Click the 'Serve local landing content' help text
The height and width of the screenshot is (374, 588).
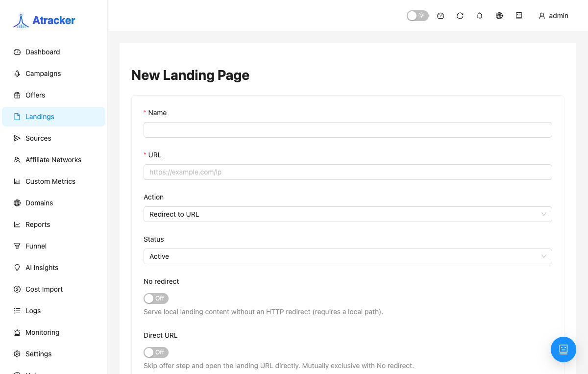tap(263, 312)
